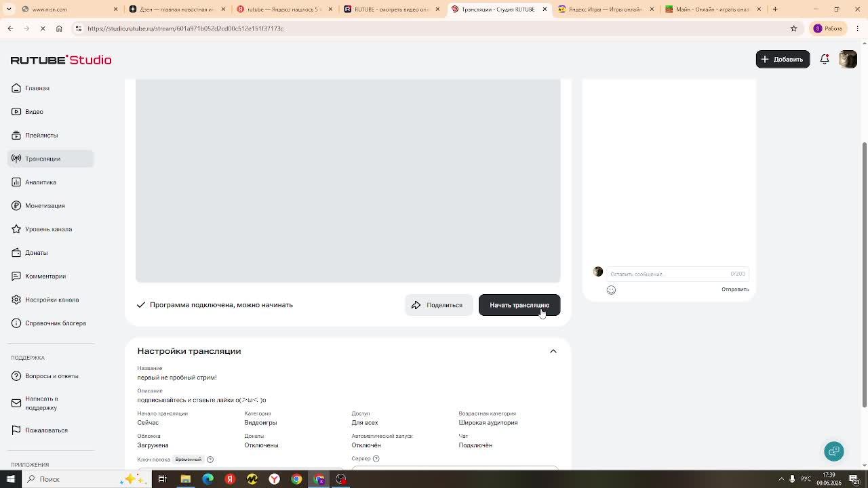
Task: Open the profile avatar menu
Action: tap(848, 59)
